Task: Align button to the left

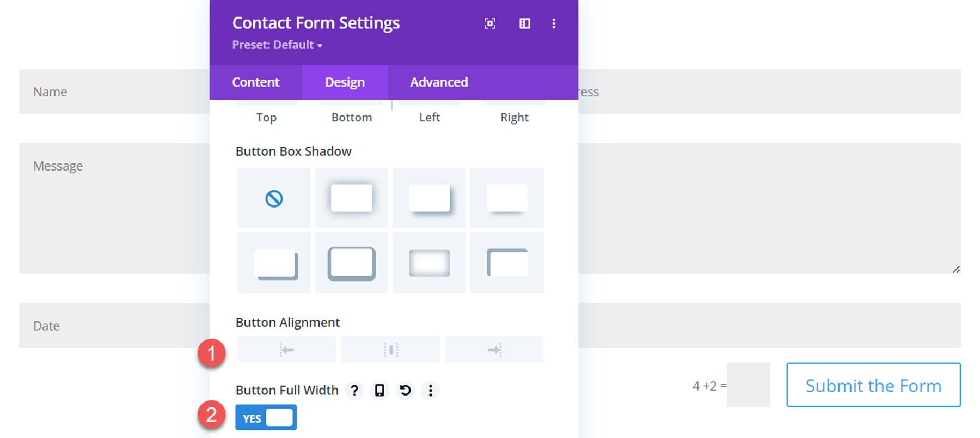Action: pos(287,350)
